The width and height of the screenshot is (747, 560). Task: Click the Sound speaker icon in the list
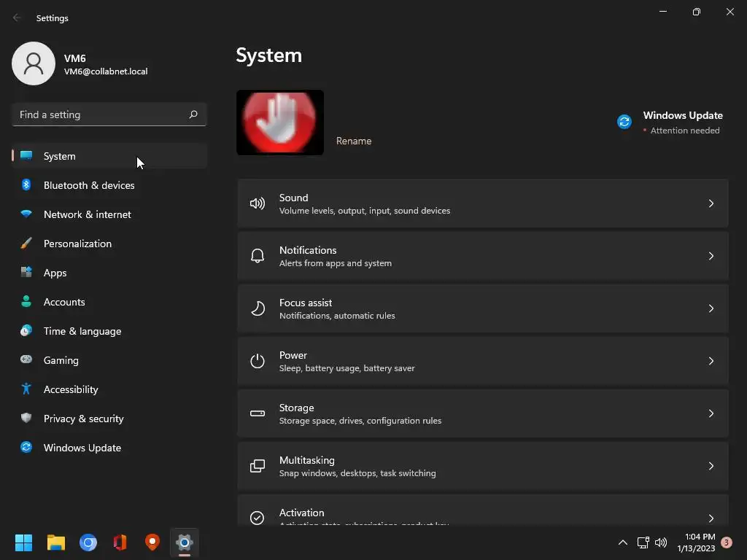click(x=258, y=204)
